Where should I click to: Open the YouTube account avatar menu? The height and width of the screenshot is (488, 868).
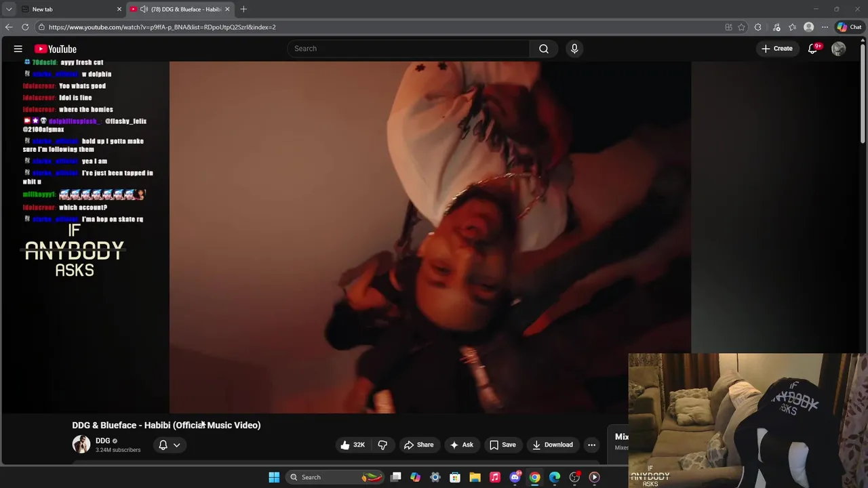pyautogui.click(x=839, y=49)
